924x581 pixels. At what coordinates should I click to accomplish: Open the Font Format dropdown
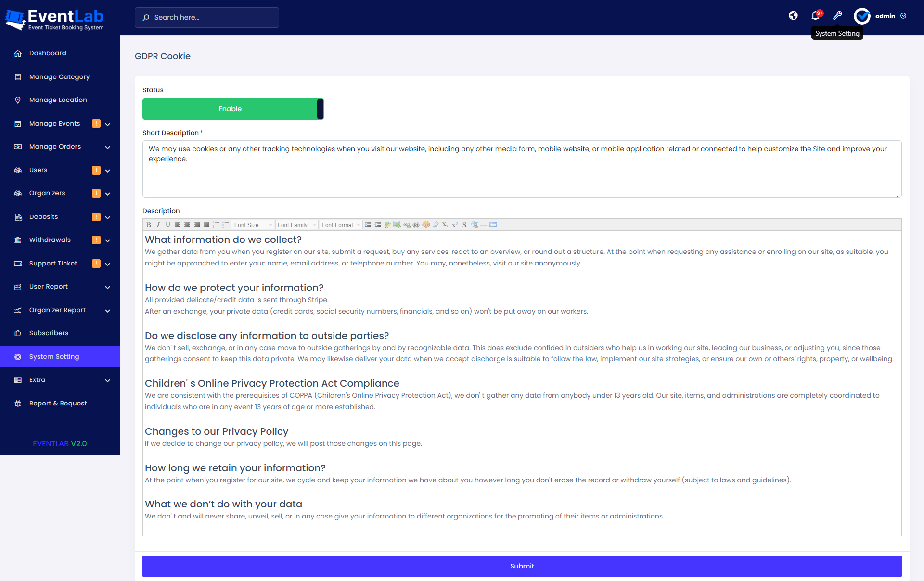coord(341,225)
